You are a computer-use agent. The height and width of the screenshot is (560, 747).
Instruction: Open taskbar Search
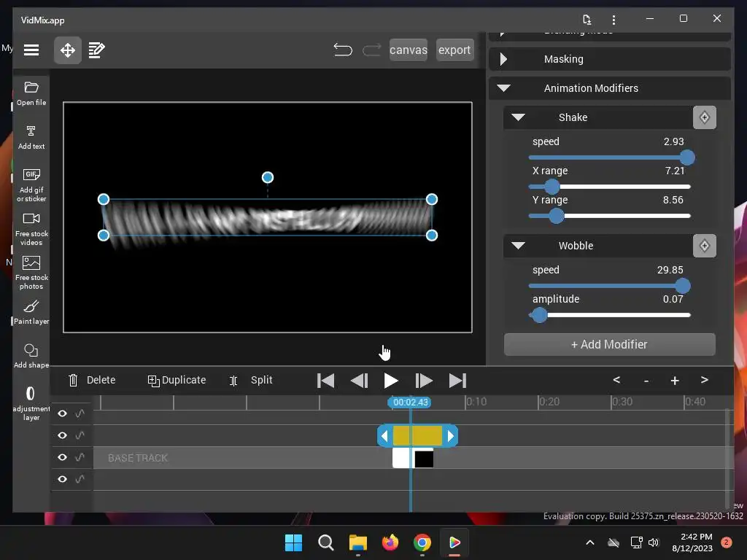326,542
